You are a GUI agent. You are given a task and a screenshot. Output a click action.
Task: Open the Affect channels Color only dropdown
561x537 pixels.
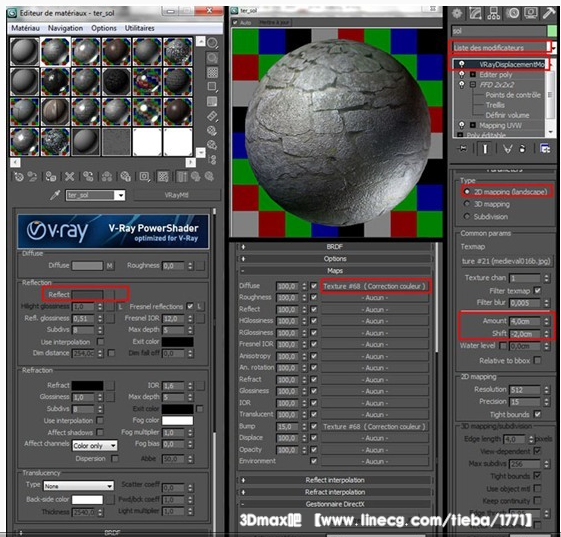coord(95,445)
